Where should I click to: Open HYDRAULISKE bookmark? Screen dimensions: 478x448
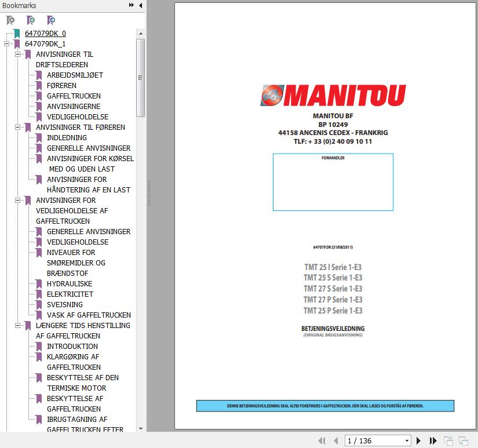[x=70, y=284]
